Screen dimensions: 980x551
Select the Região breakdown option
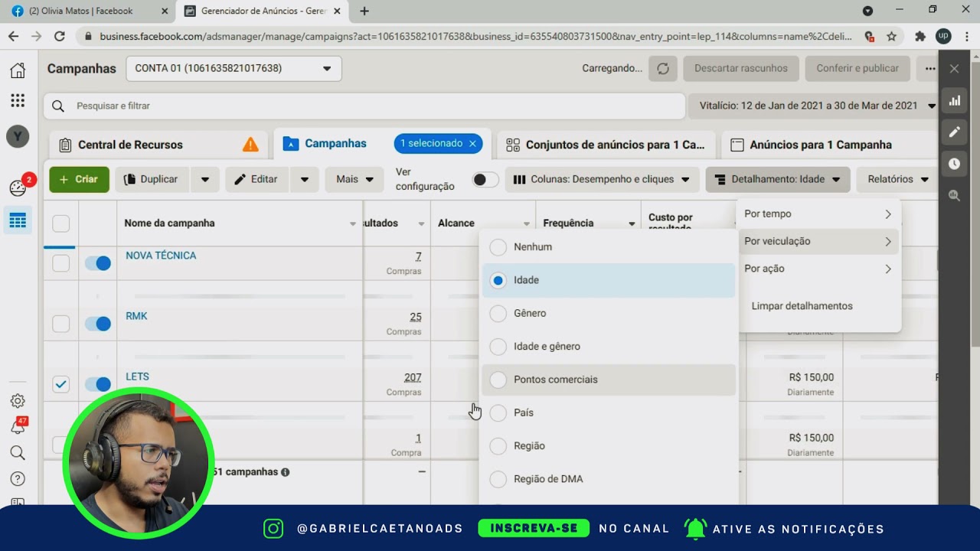(x=609, y=446)
